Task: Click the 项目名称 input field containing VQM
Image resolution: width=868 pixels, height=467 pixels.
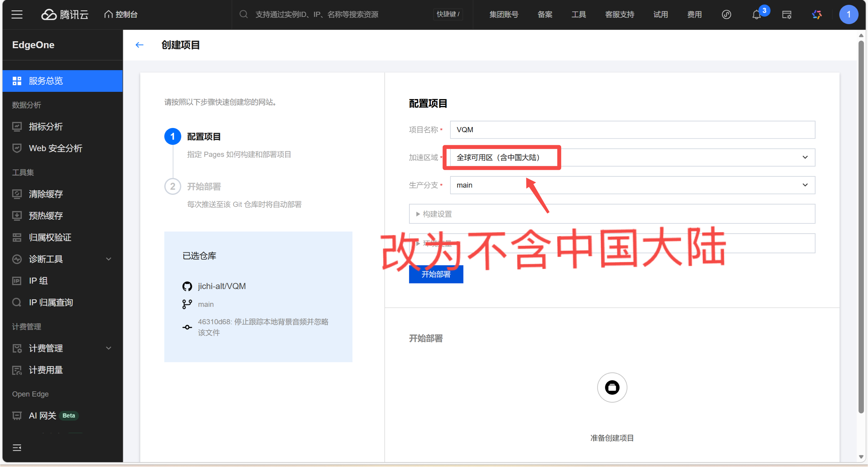Action: pos(632,130)
